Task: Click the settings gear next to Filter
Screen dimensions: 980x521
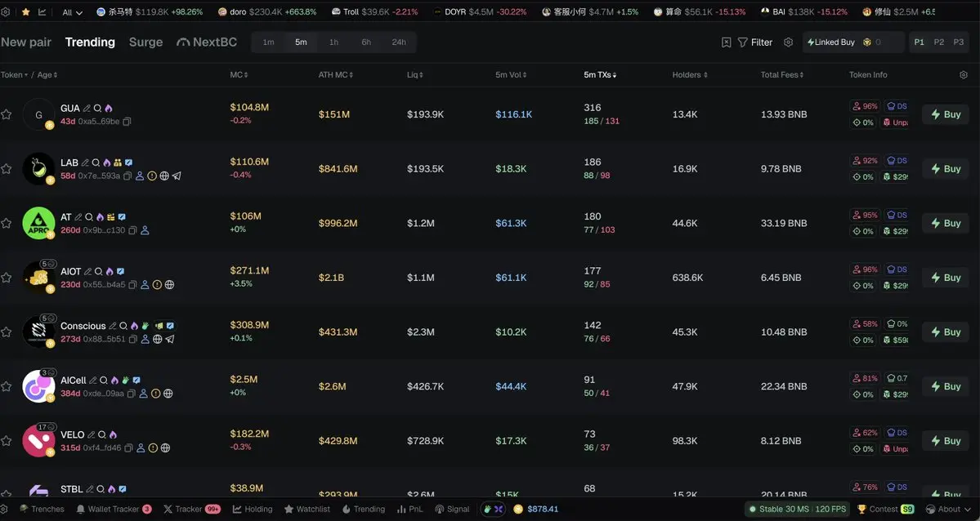Action: click(788, 42)
